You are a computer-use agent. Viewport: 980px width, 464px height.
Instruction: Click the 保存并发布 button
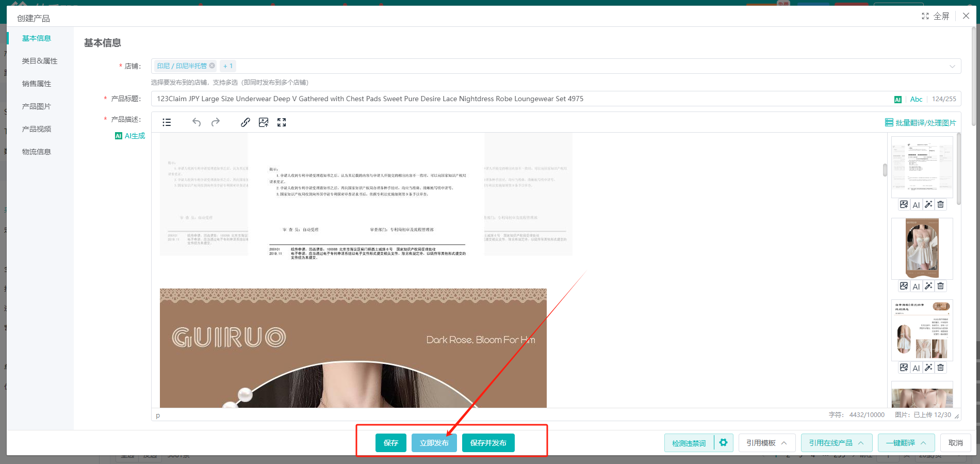(x=488, y=443)
